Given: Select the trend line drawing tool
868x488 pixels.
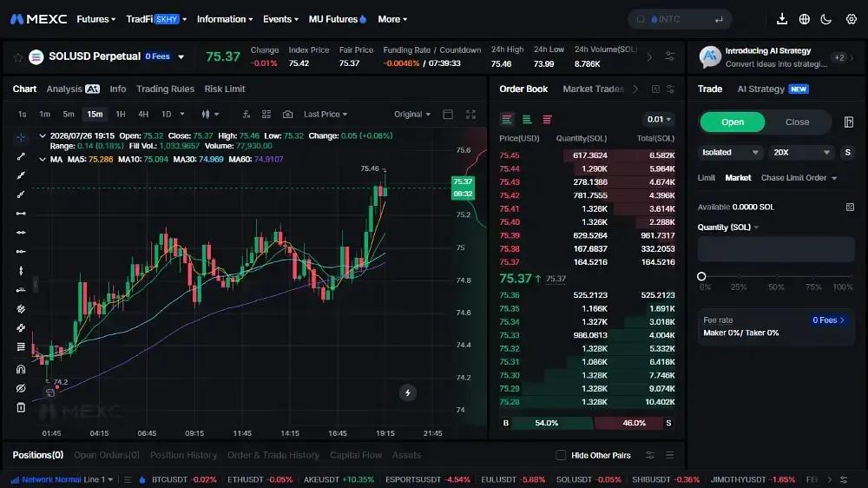Looking at the screenshot, I should click(x=21, y=156).
